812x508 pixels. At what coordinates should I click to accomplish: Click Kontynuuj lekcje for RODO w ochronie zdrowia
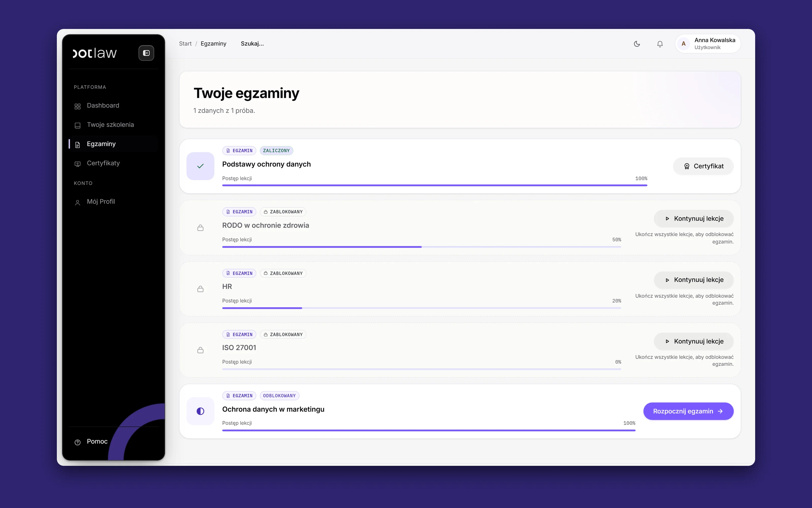tap(693, 218)
